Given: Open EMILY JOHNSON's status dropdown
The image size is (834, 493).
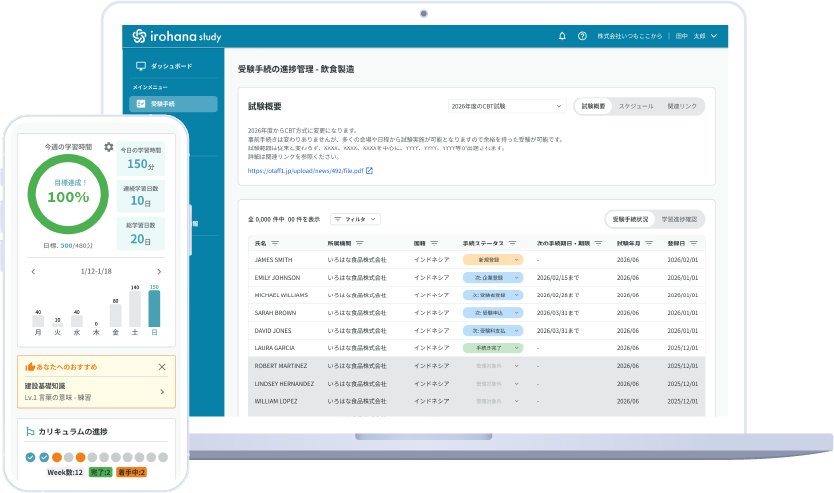Looking at the screenshot, I should [x=493, y=278].
